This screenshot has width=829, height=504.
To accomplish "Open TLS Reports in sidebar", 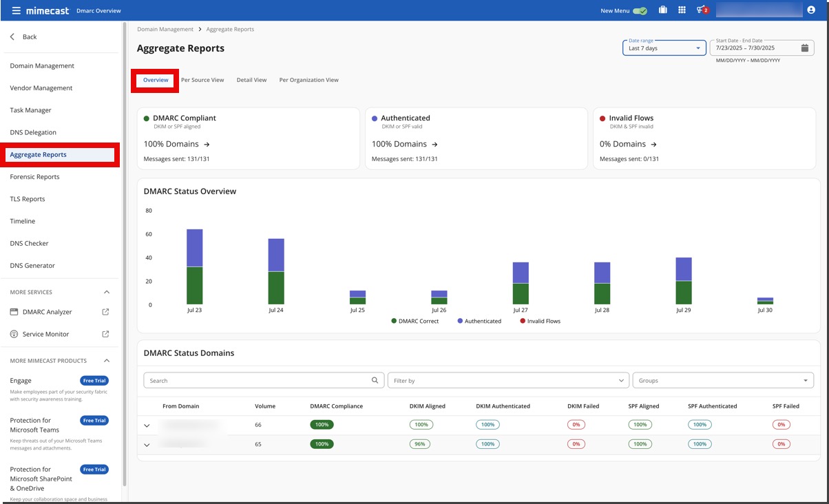I will point(28,199).
